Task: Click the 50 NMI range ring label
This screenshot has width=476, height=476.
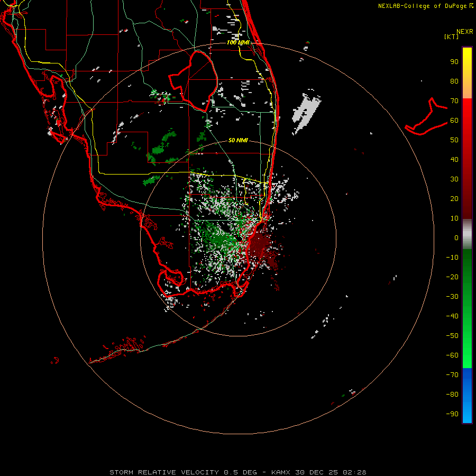Action: coord(238,140)
